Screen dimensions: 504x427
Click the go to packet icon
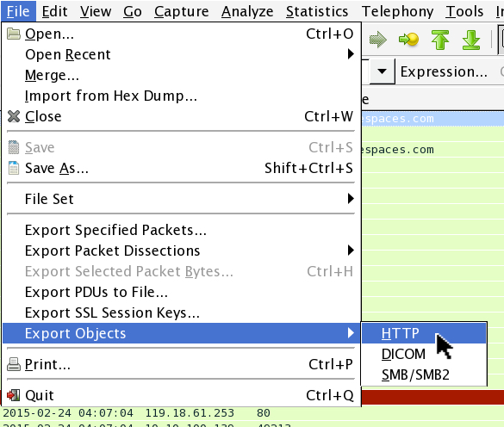click(408, 40)
